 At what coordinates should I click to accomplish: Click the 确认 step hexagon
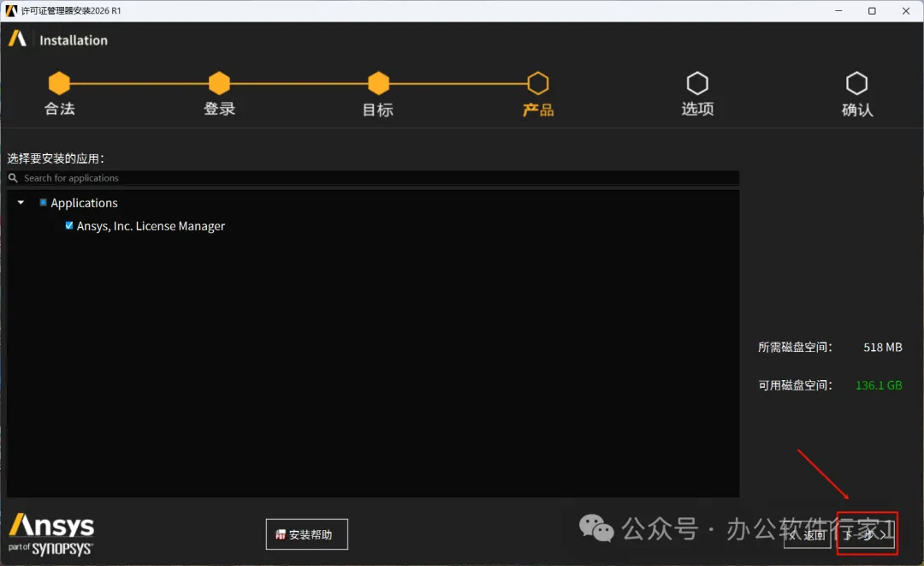(856, 83)
